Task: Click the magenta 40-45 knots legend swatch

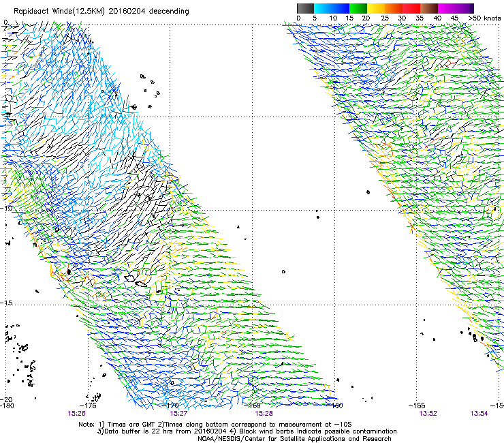Action: pyautogui.click(x=447, y=8)
